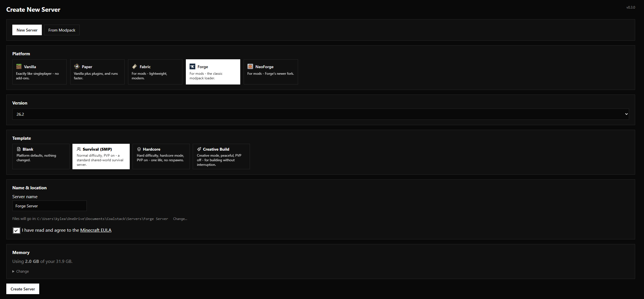644x299 pixels.
Task: Click the Fabric platform icon
Action: point(135,66)
